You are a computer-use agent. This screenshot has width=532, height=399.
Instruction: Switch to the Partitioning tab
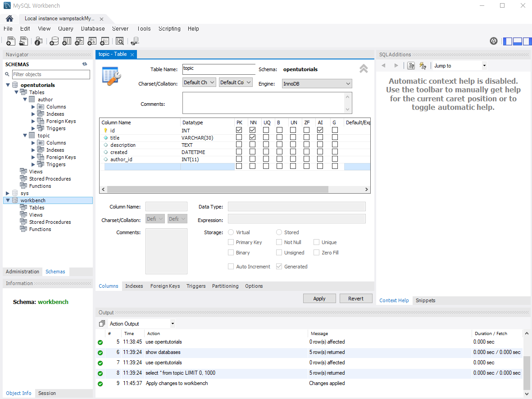[225, 286]
